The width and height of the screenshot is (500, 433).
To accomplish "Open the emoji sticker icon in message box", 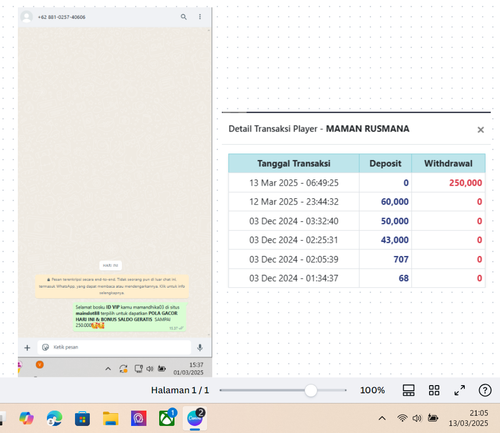I will [45, 347].
